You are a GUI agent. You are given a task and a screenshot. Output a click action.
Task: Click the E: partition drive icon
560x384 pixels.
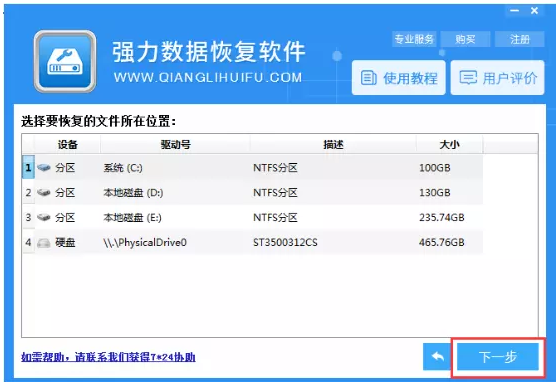[44, 217]
